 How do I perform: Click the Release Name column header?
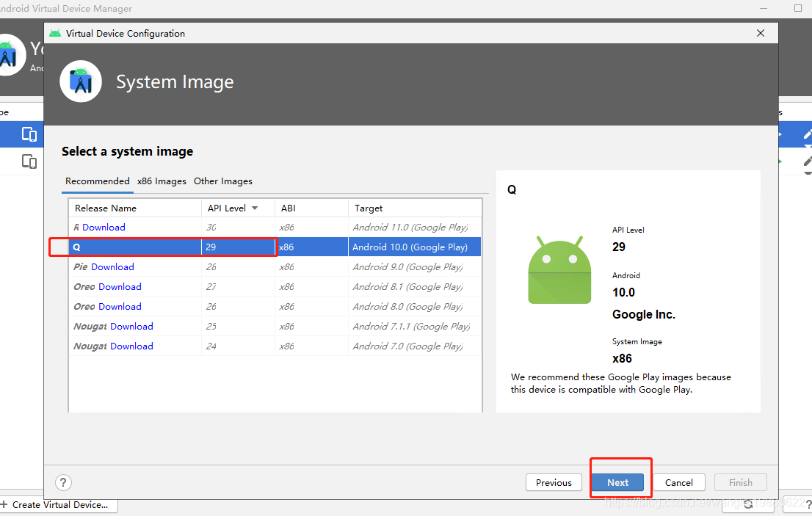point(134,208)
